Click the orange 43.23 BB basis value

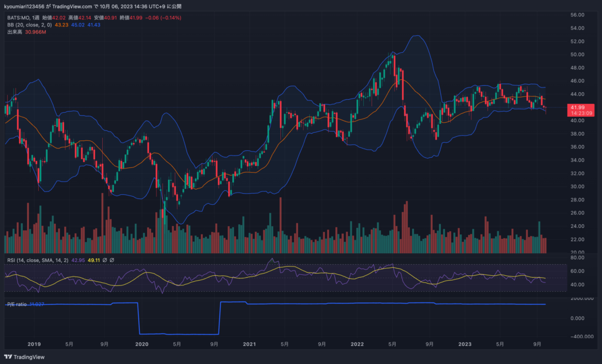point(61,25)
